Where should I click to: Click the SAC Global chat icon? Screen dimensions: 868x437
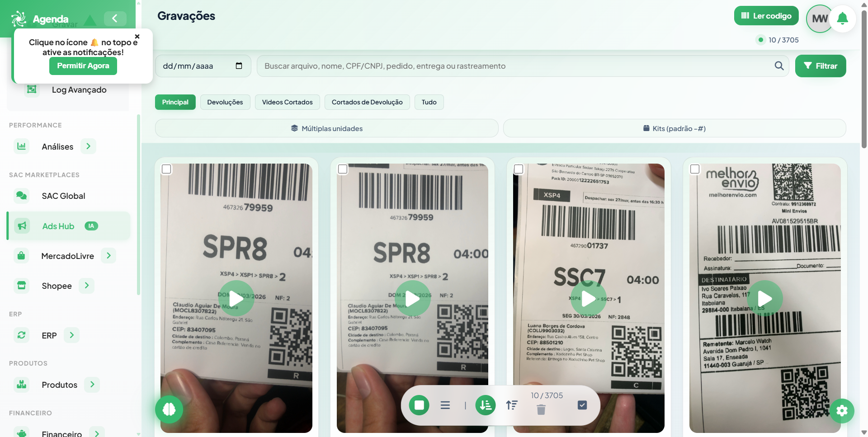point(21,196)
